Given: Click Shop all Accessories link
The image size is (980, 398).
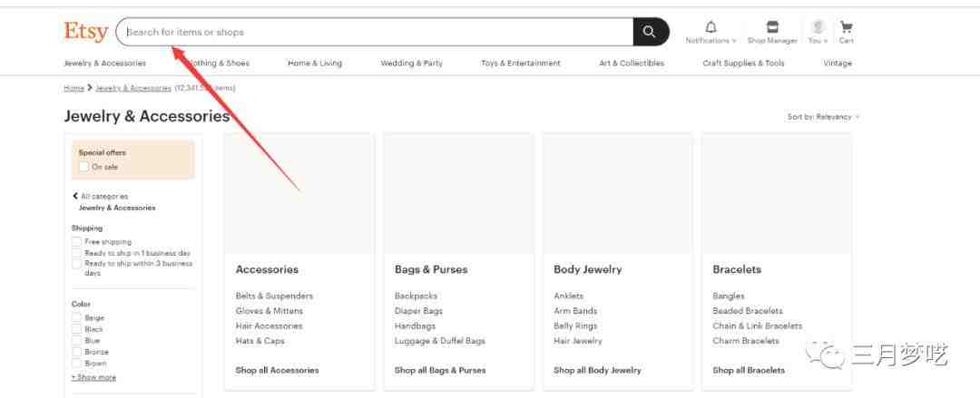Looking at the screenshot, I should pyautogui.click(x=277, y=370).
